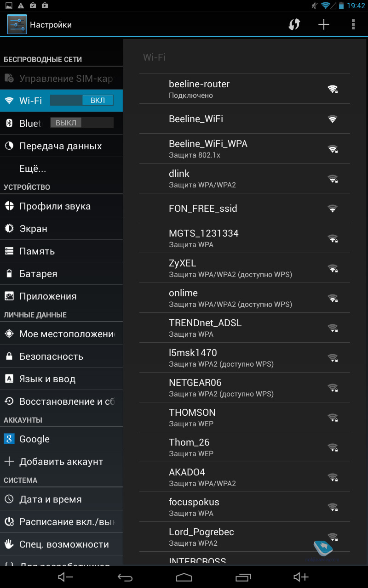This screenshot has height=588, width=368.
Task: Select the beeline-router network
Action: 245,89
